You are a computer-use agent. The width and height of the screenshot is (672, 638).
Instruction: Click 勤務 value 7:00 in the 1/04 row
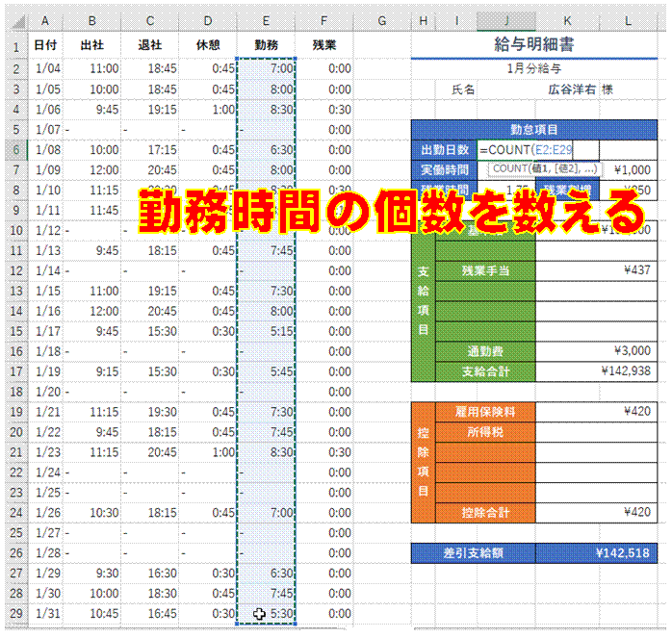click(266, 68)
